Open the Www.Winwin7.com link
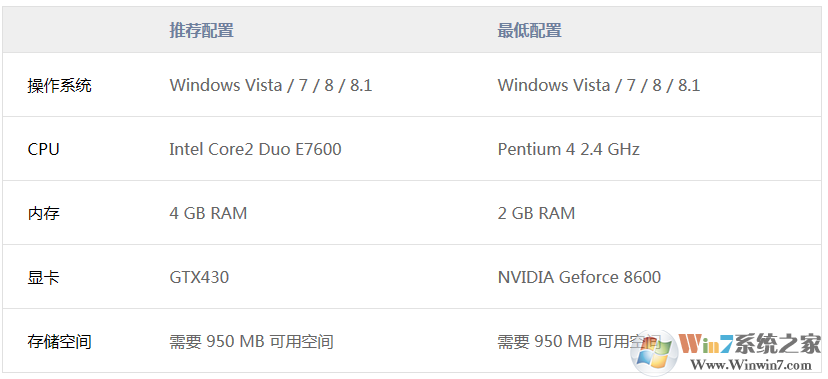This screenshot has height=379, width=828. [x=751, y=365]
